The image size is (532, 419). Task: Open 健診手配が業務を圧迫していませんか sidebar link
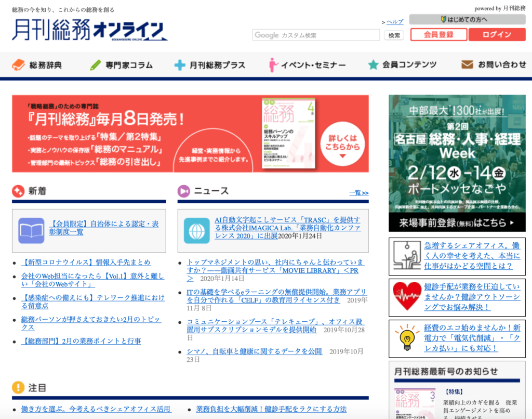coord(472,297)
